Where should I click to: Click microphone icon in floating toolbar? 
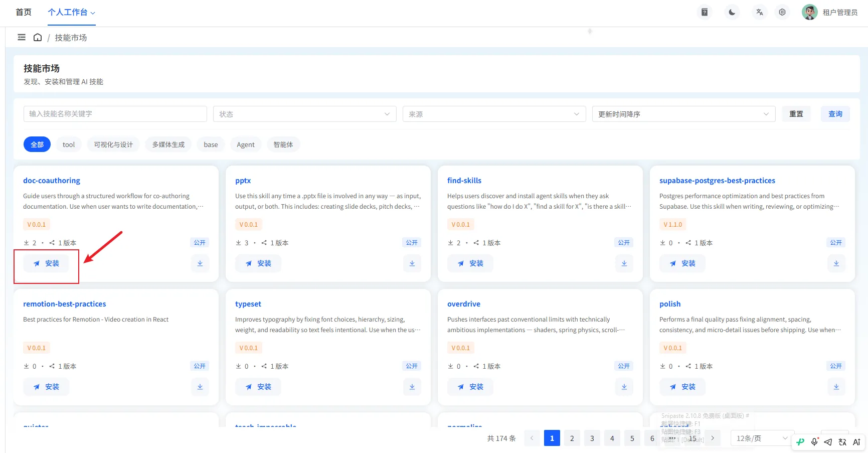pyautogui.click(x=814, y=442)
